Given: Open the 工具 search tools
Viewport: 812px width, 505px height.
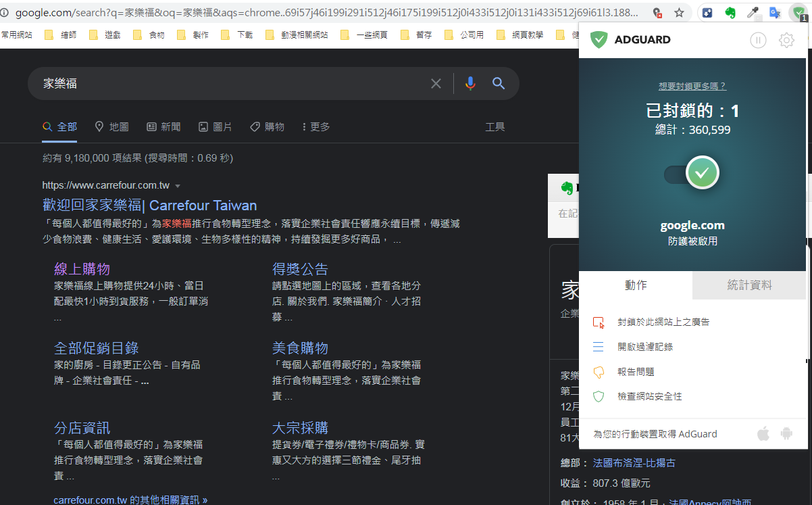Looking at the screenshot, I should [495, 126].
